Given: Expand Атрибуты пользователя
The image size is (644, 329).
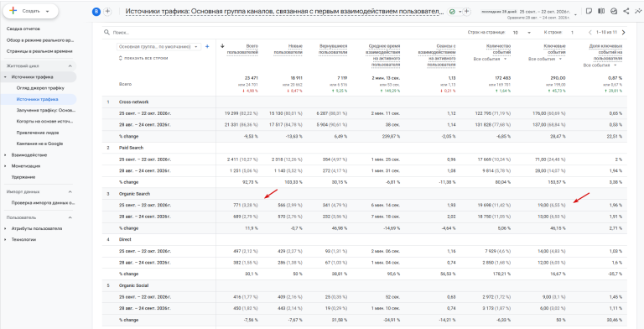Looking at the screenshot, I should 5,228.
